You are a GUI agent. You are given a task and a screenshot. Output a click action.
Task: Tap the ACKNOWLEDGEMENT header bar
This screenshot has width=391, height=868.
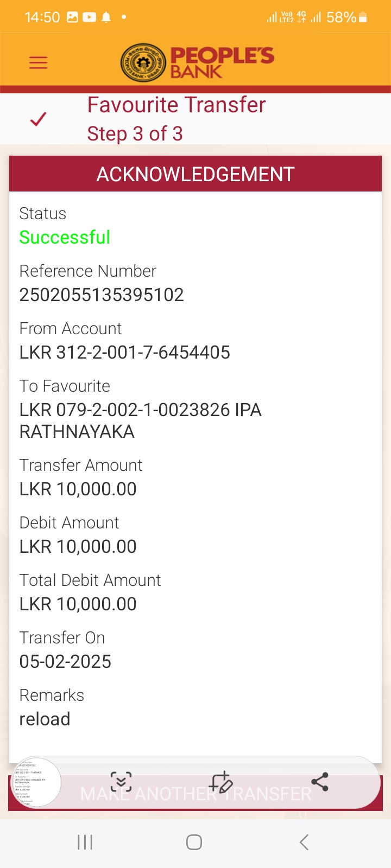click(195, 174)
